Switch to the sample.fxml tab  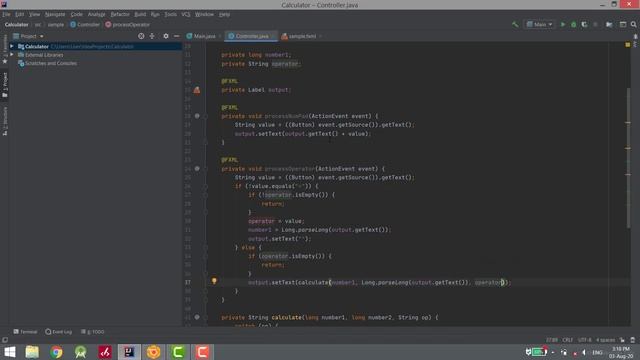[301, 36]
